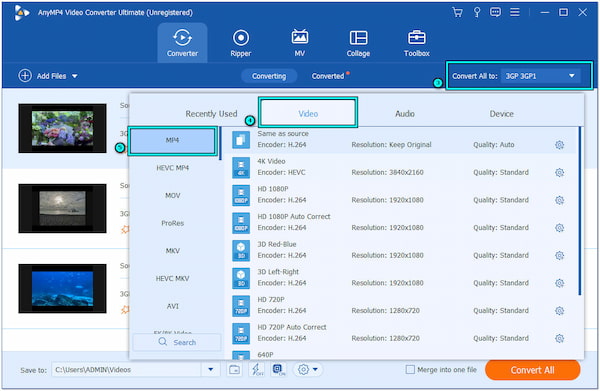Screen dimensions: 600x391
Task: Click the HD 1080P Auto Correct preset icon
Action: pyautogui.click(x=241, y=223)
